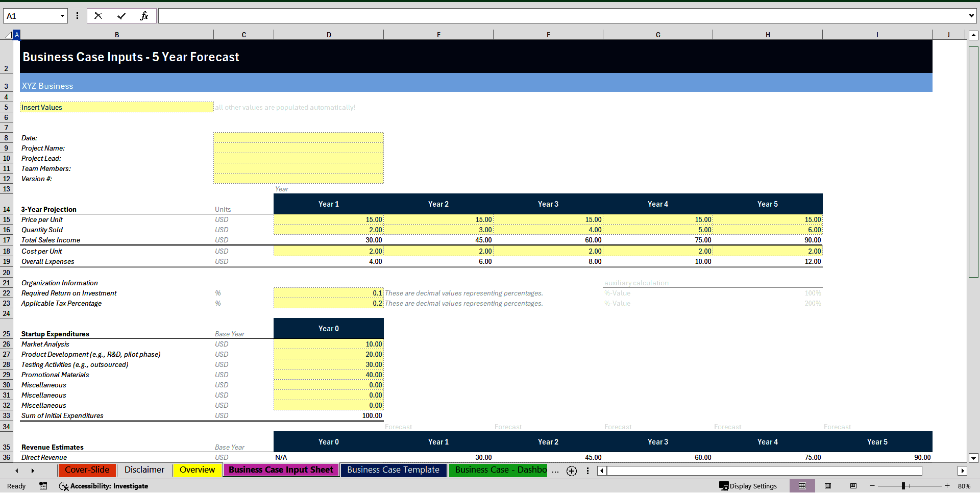Click the Insert Function (fx) icon
Image resolution: width=980 pixels, height=493 pixels.
pyautogui.click(x=144, y=15)
